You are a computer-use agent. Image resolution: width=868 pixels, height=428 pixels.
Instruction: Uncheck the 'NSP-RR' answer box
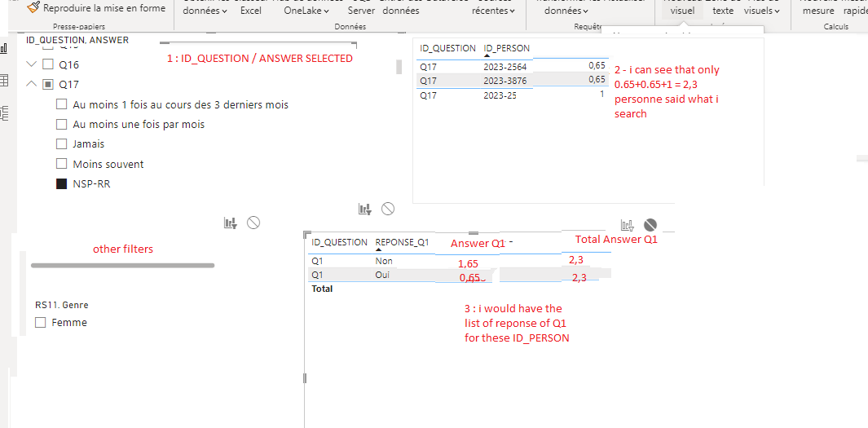pos(61,183)
